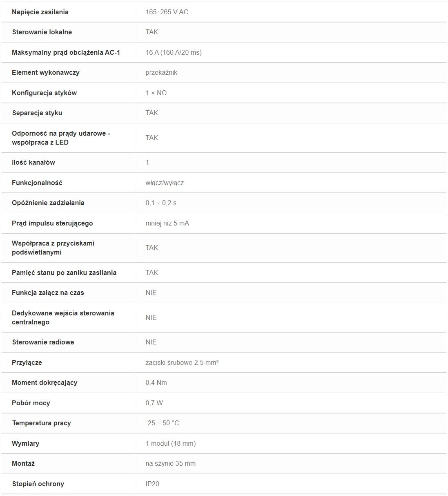Select the 1 × NO value

pyautogui.click(x=156, y=93)
